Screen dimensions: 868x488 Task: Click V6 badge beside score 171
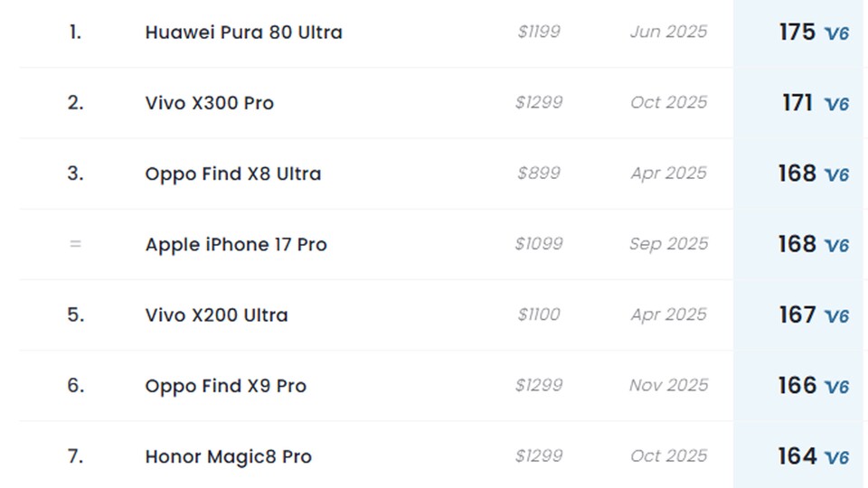[836, 104]
